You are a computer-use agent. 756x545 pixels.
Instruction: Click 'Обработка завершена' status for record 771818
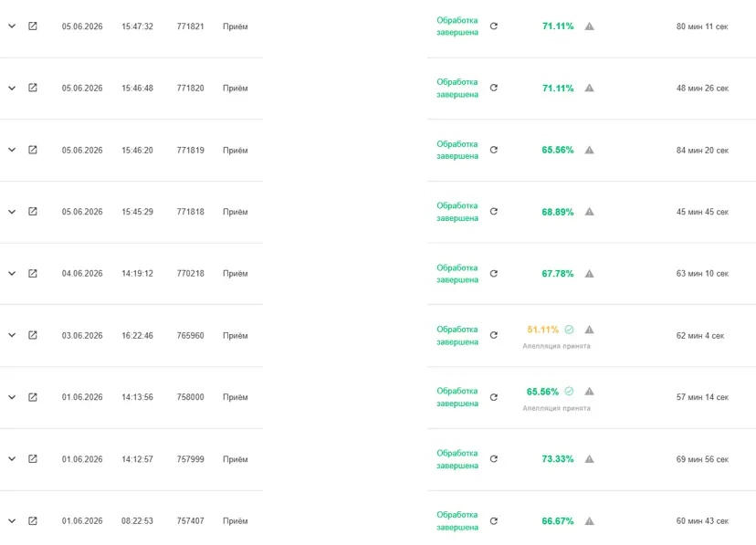(457, 212)
